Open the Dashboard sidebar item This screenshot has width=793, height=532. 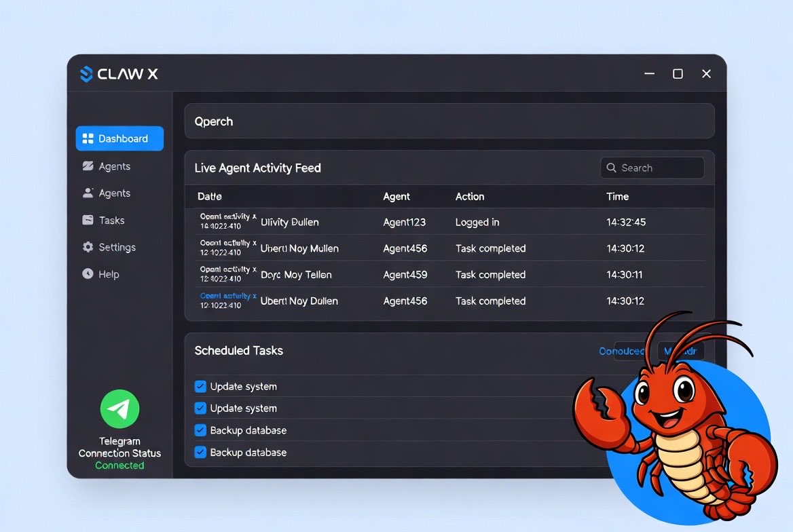pyautogui.click(x=120, y=138)
